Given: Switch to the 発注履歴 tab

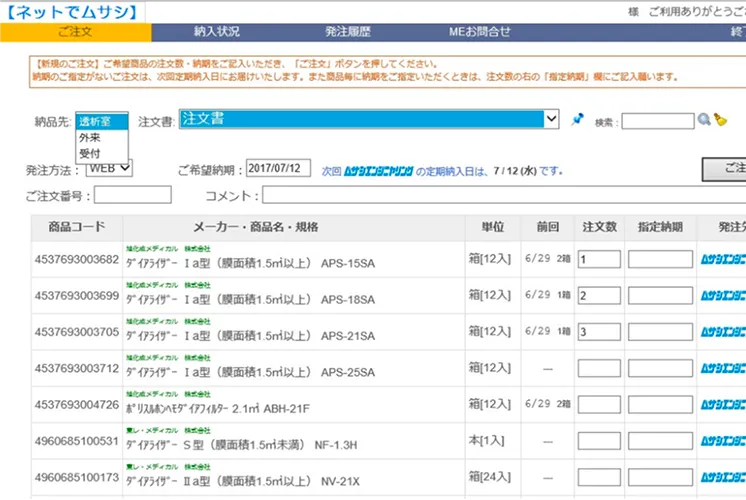Looking at the screenshot, I should [x=348, y=32].
